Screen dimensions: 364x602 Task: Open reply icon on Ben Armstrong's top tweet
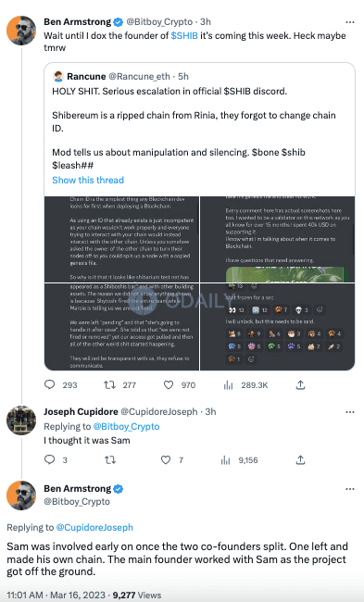coord(50,384)
